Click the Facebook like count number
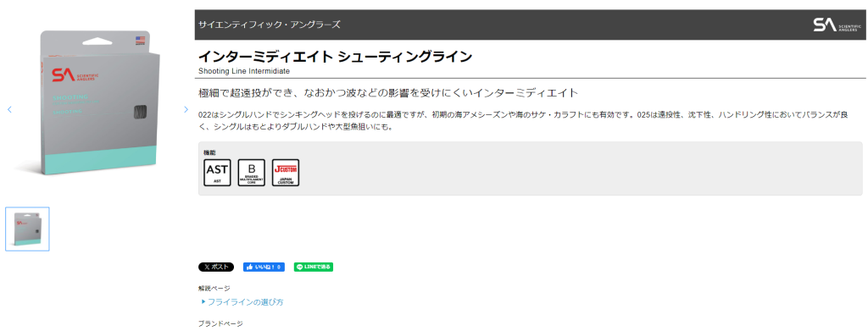 pyautogui.click(x=280, y=267)
